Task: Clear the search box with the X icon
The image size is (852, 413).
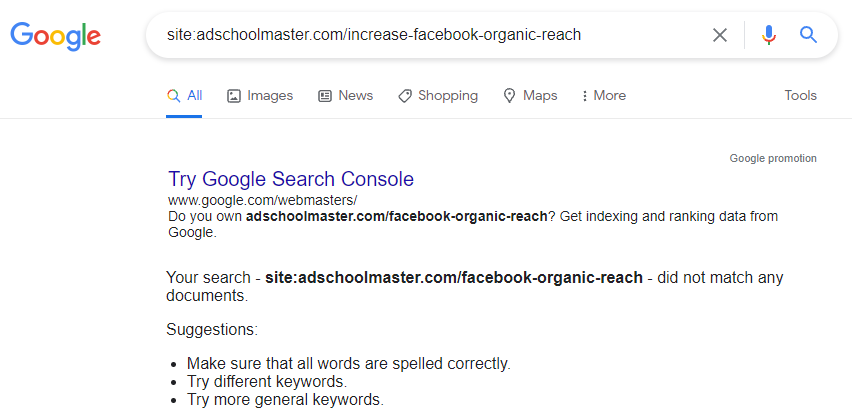Action: pos(720,35)
